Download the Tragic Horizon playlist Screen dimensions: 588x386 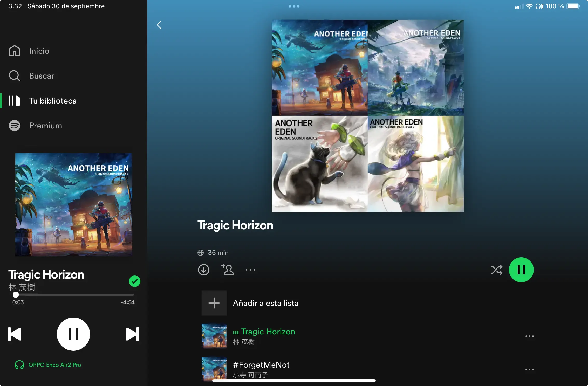click(203, 270)
